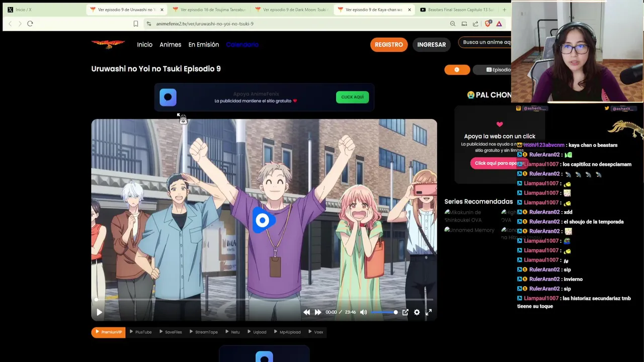Click the streamer webcam overlay
This screenshot has width=644, height=362.
pyautogui.click(x=577, y=52)
